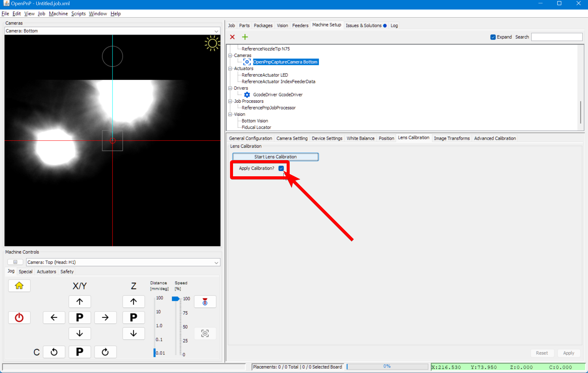The height and width of the screenshot is (373, 588).
Task: Click the green plus to add machine element
Action: point(244,37)
